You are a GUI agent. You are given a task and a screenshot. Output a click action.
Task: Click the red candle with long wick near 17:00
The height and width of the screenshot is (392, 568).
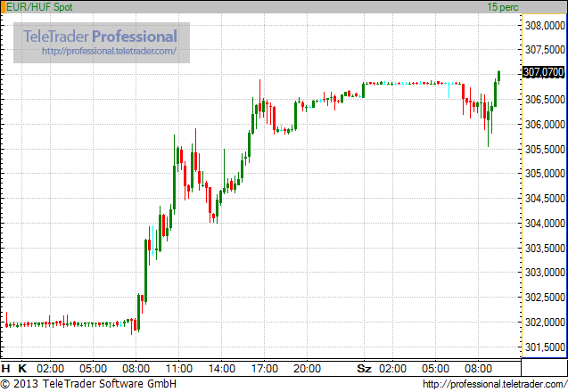[259, 99]
